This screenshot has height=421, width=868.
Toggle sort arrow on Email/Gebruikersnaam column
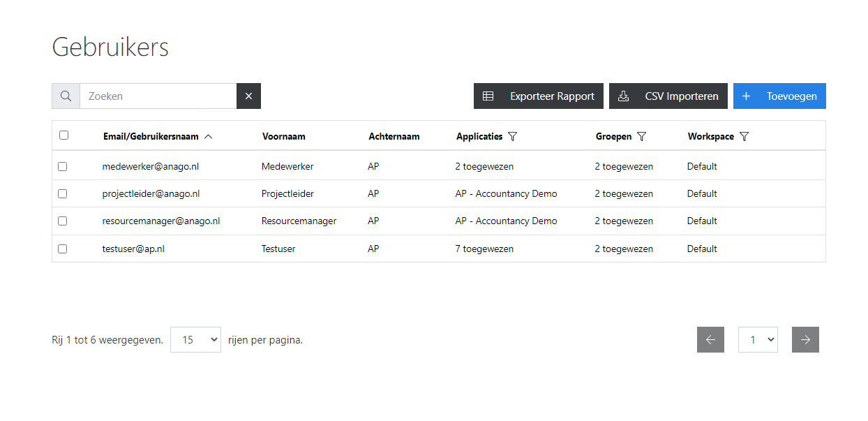pyautogui.click(x=208, y=137)
